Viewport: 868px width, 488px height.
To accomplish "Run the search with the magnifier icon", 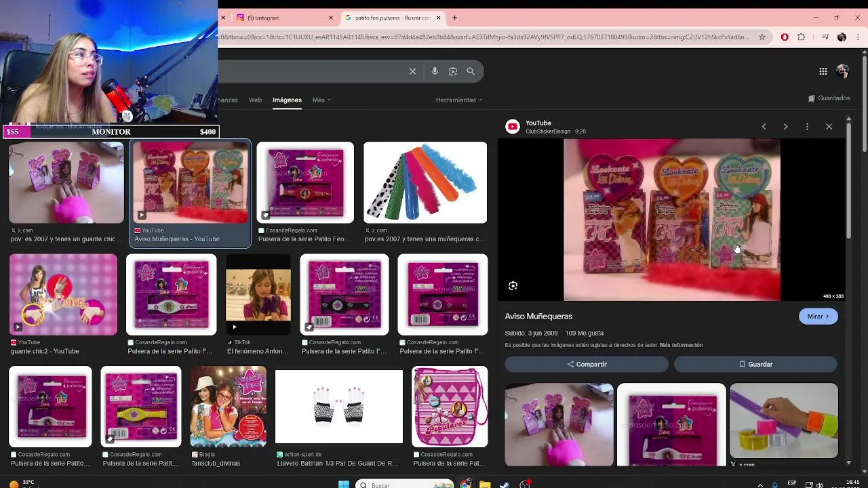I will point(471,71).
